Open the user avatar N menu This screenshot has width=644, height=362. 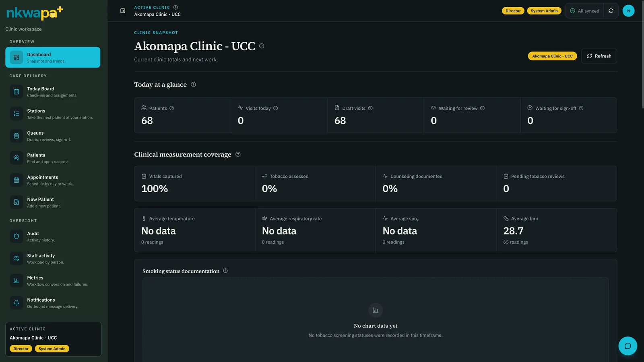point(628,11)
